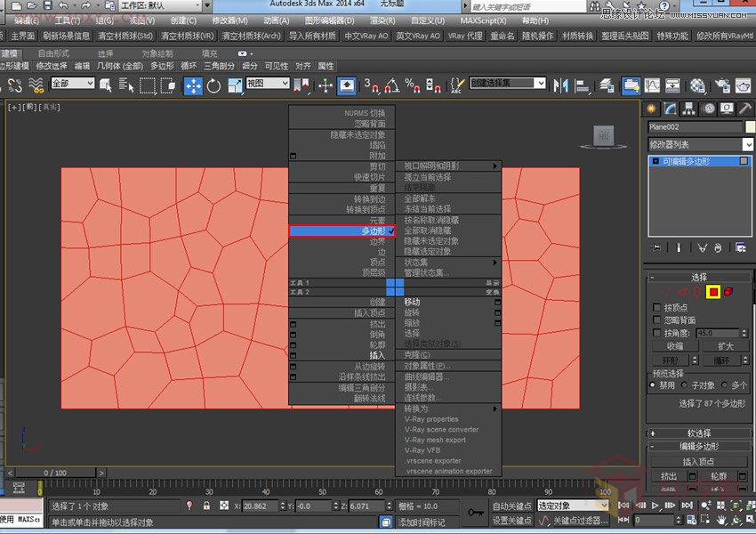Click the 收缩 button to shrink selection

(x=676, y=345)
